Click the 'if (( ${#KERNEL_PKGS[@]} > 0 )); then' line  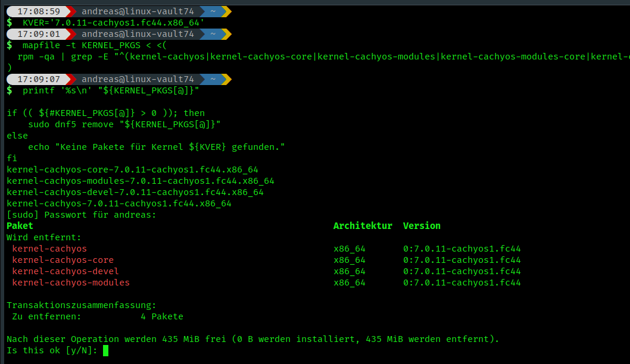(x=105, y=113)
